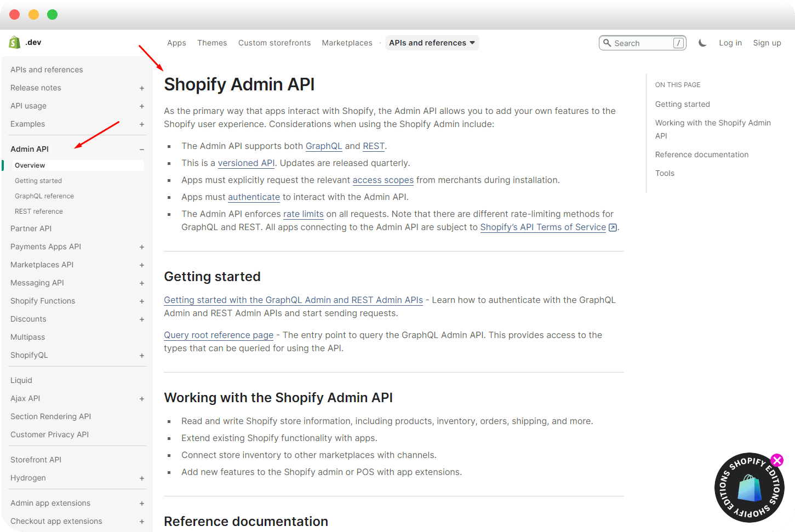Click the Shopify .dev logo
The image size is (795, 532).
[25, 42]
